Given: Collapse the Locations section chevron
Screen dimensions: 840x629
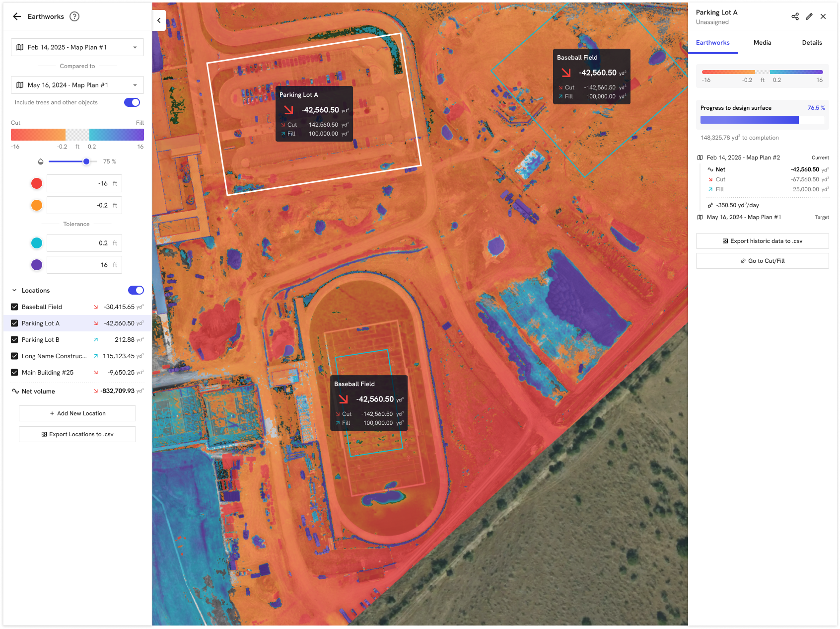Looking at the screenshot, I should pyautogui.click(x=14, y=290).
